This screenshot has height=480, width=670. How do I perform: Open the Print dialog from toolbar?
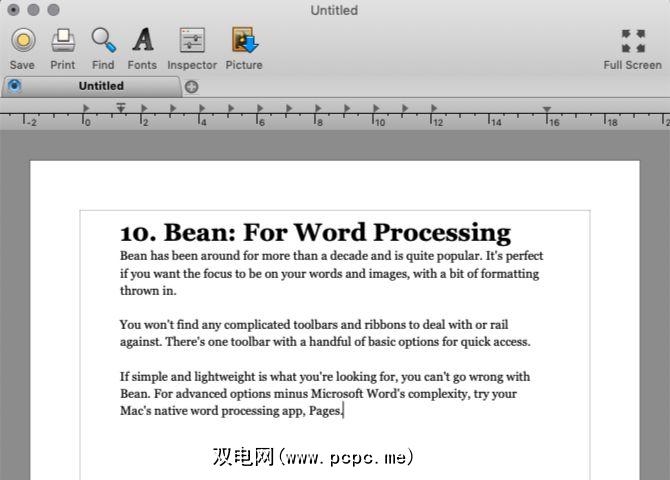[63, 40]
